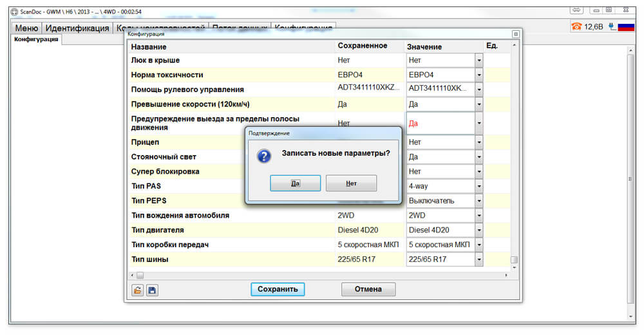The height and width of the screenshot is (336, 644).
Task: Click the ScanDoc app icon in title bar
Action: tap(14, 12)
